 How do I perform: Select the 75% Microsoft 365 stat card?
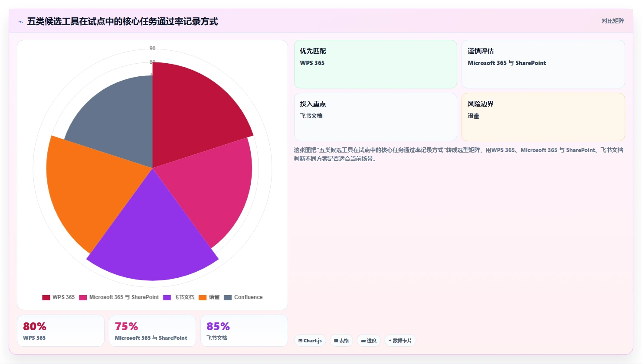(x=153, y=331)
